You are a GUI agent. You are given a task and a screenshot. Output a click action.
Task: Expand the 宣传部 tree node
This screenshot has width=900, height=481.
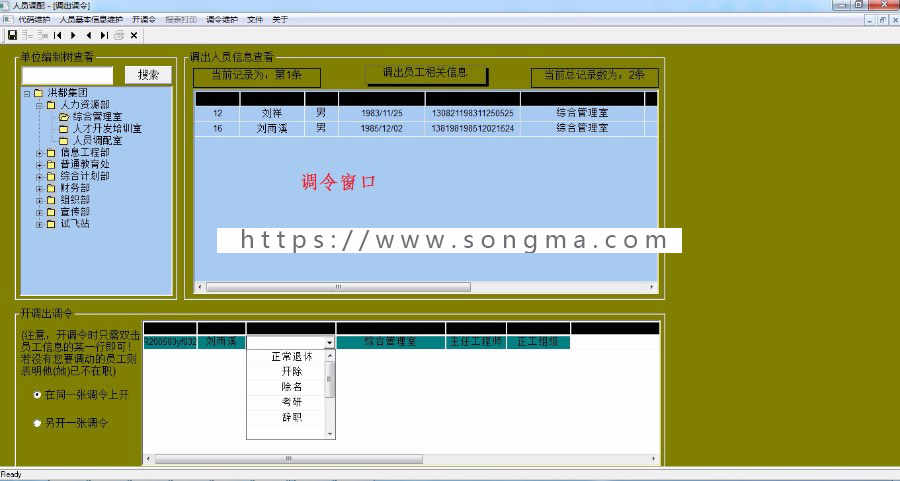pyautogui.click(x=39, y=212)
